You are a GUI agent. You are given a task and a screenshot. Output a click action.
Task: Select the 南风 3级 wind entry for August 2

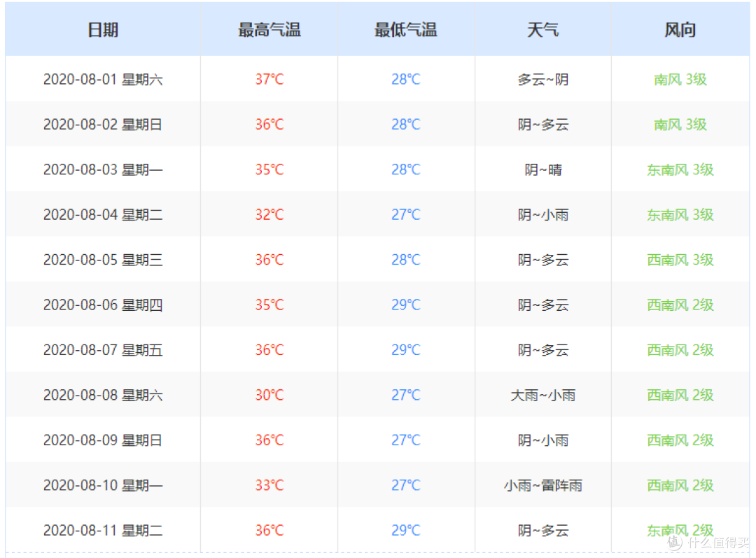click(680, 125)
